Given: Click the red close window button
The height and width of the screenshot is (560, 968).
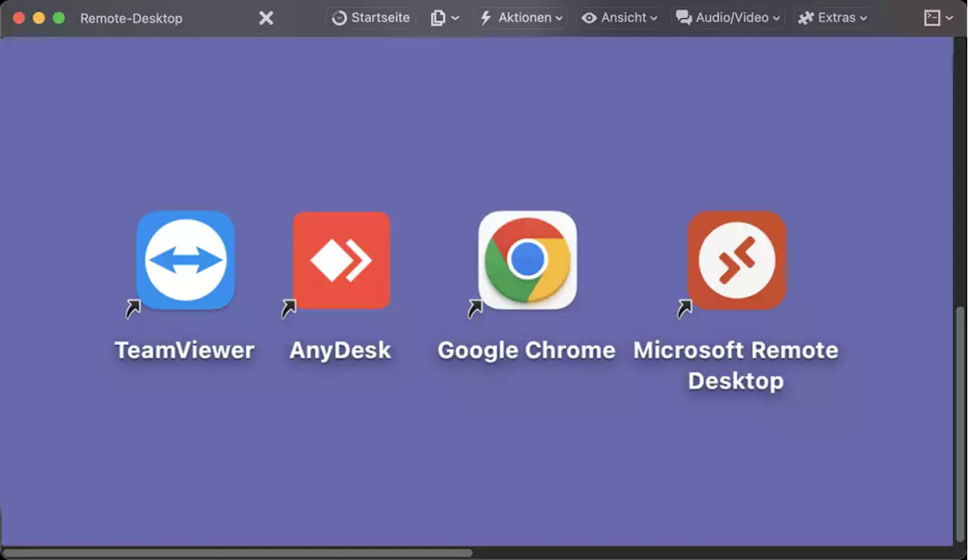Looking at the screenshot, I should tap(19, 17).
